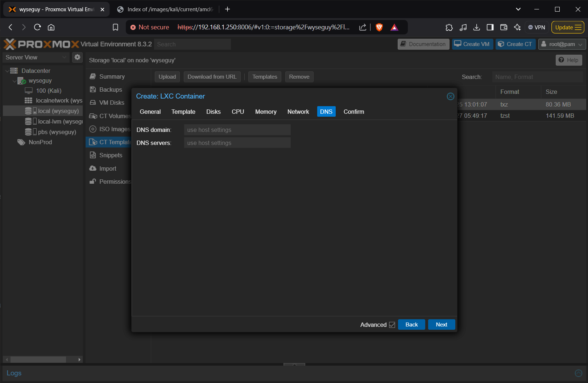Toggle the Advanced checkbox
The image size is (588, 383).
[x=392, y=325]
